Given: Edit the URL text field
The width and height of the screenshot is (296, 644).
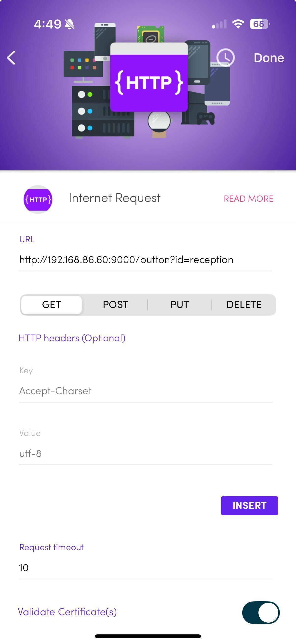Looking at the screenshot, I should 145,260.
